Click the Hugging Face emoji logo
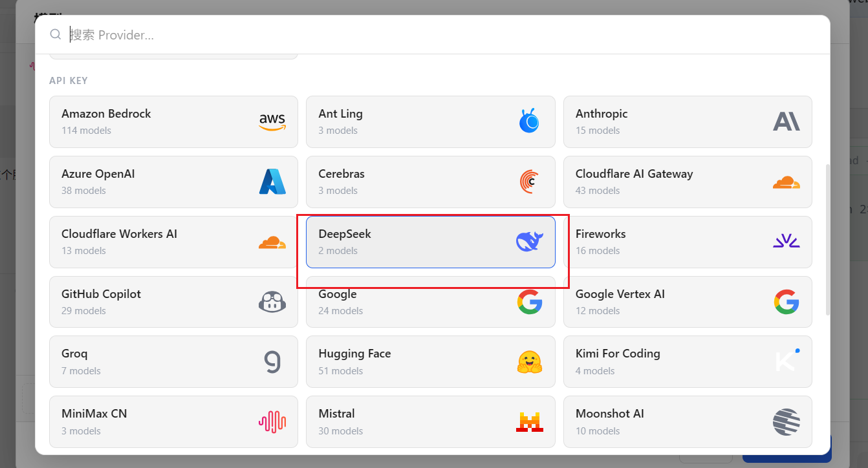The image size is (868, 468). tap(529, 362)
